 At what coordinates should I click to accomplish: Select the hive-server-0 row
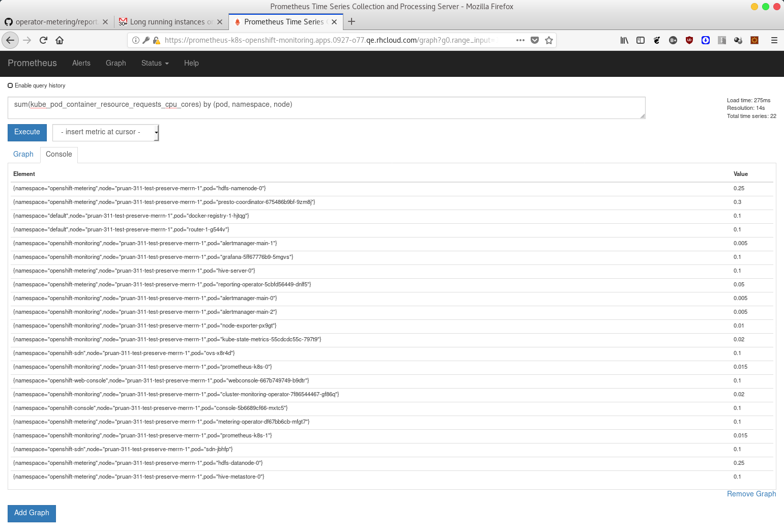pos(392,271)
